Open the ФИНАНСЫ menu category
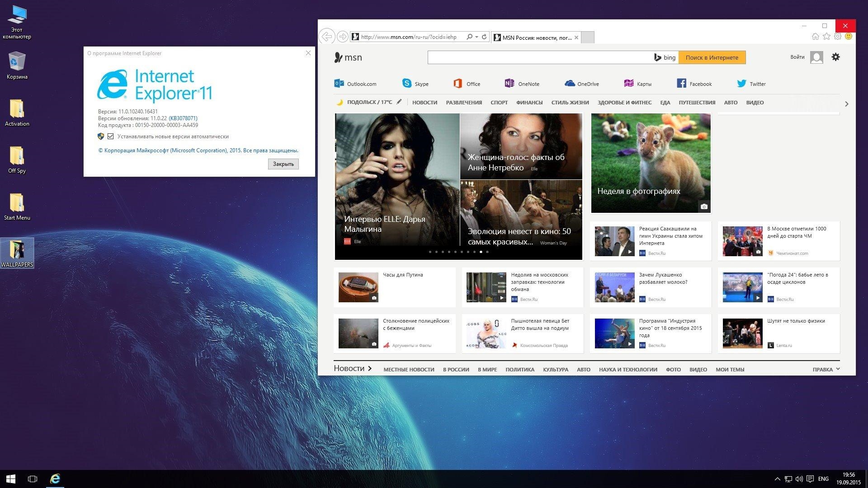 pos(529,103)
